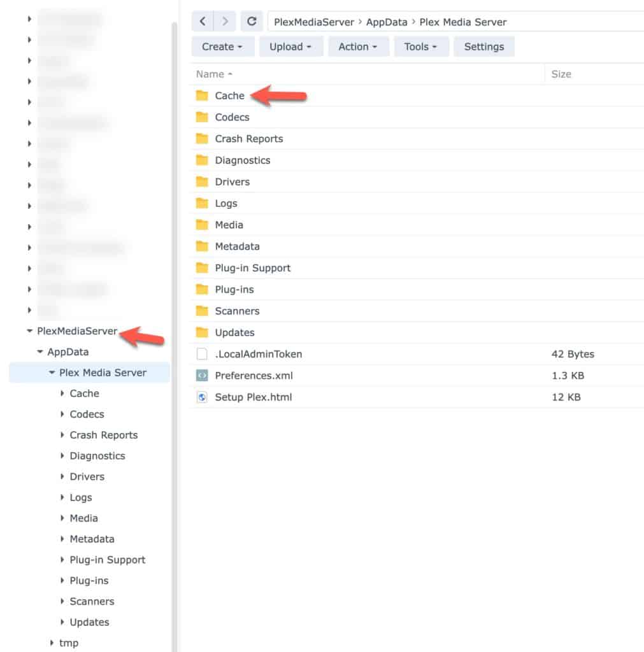Click PlexMediaServer in the breadcrumb path
Viewport: 644px width, 652px height.
[314, 22]
